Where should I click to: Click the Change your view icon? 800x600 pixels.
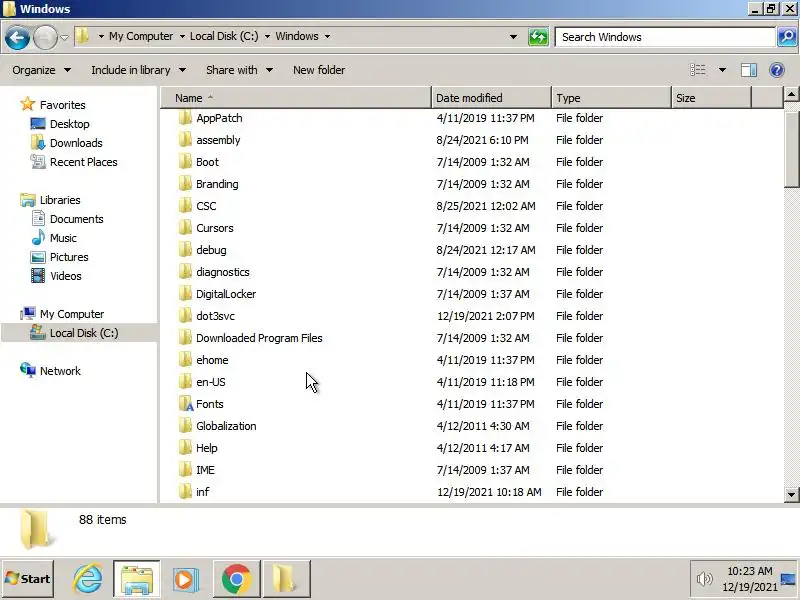697,70
